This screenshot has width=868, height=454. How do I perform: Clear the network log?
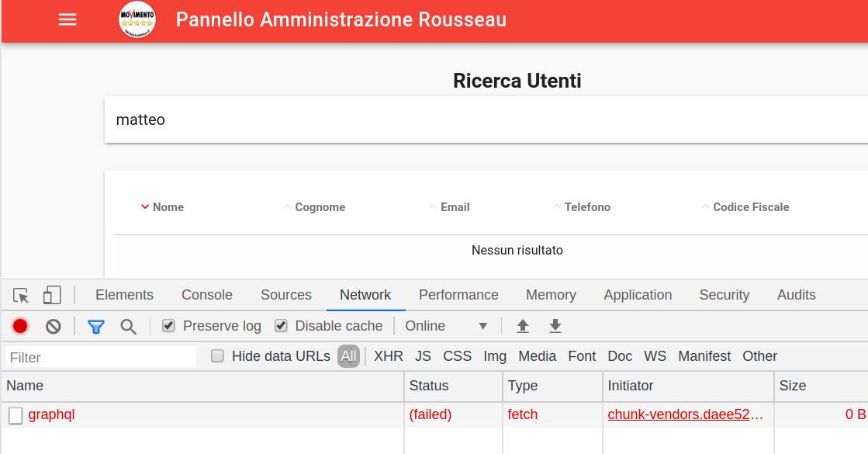tap(54, 326)
